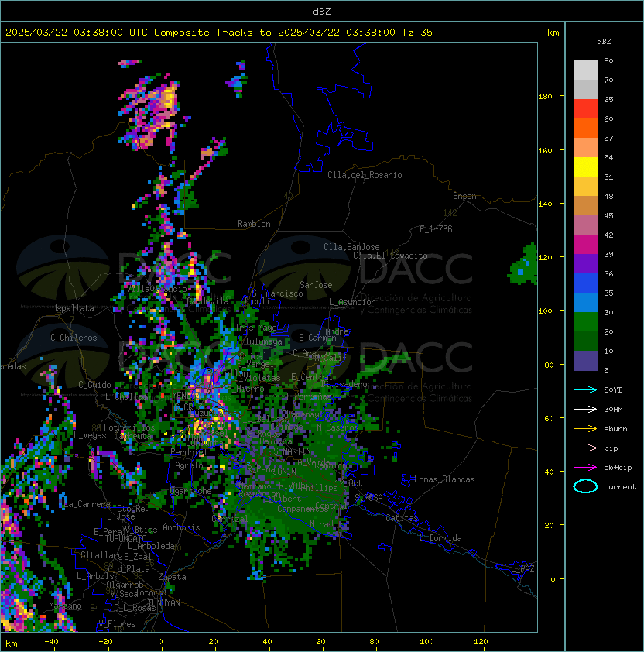Click the dBZ title at top
The width and height of the screenshot is (644, 652).
(322, 12)
